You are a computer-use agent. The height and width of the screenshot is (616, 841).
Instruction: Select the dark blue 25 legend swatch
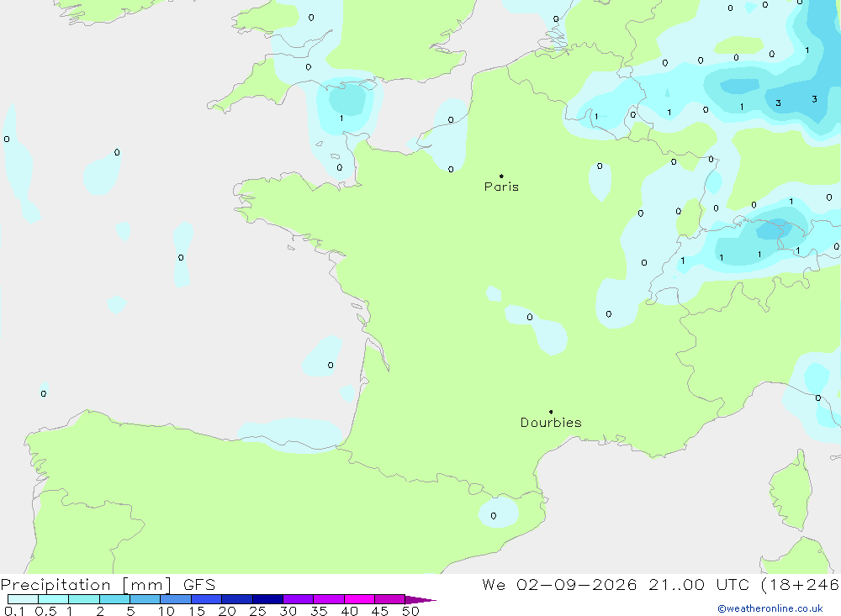(x=267, y=599)
